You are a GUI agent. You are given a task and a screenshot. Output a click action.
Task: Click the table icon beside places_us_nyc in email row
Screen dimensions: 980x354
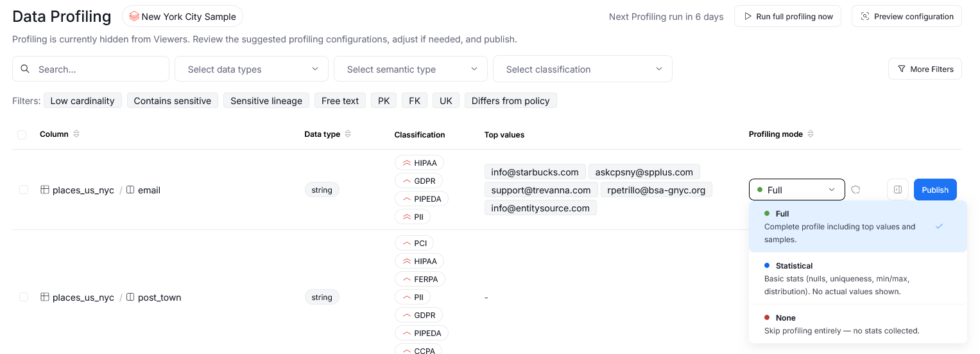[x=45, y=190]
